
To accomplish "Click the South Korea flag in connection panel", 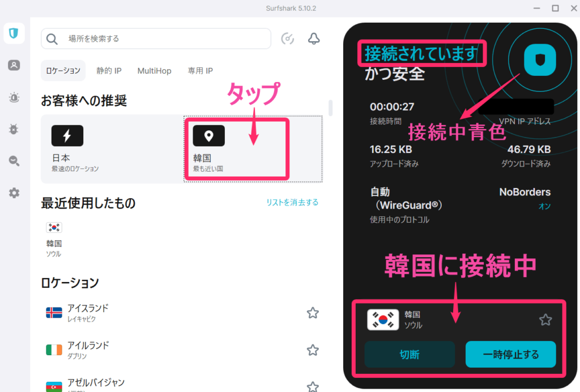I will 383,319.
